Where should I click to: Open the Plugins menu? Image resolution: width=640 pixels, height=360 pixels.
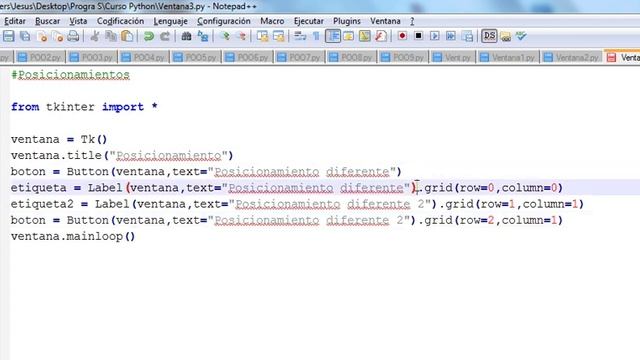point(347,21)
